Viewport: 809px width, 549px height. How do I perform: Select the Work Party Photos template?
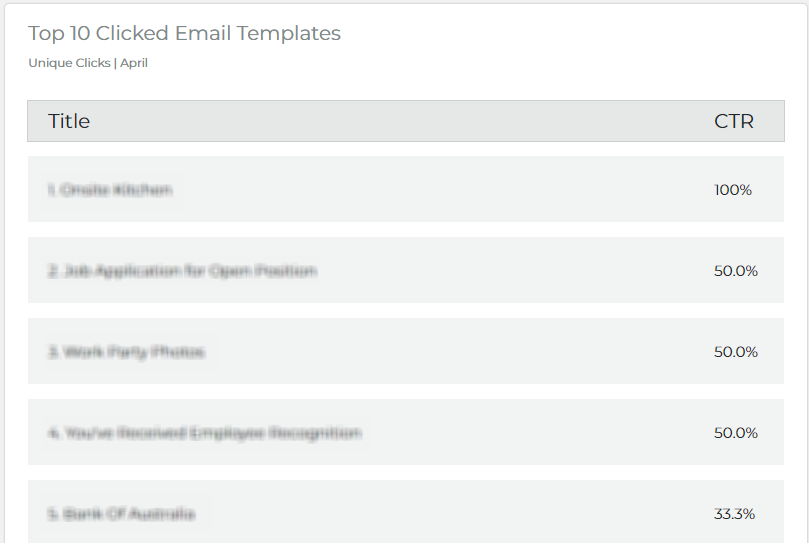tap(126, 352)
